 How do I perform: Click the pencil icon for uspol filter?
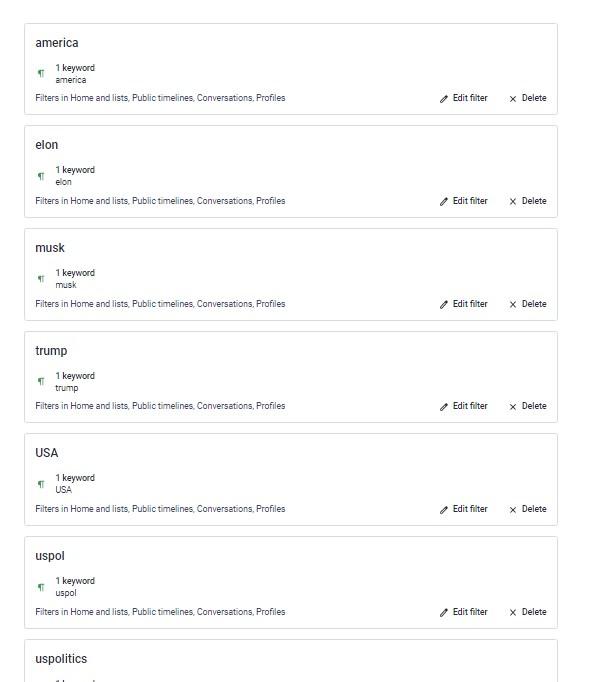pos(443,613)
